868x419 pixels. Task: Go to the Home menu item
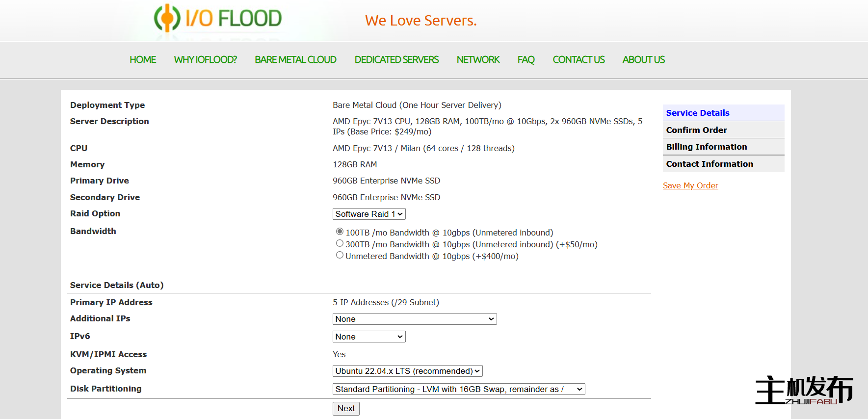pyautogui.click(x=143, y=60)
